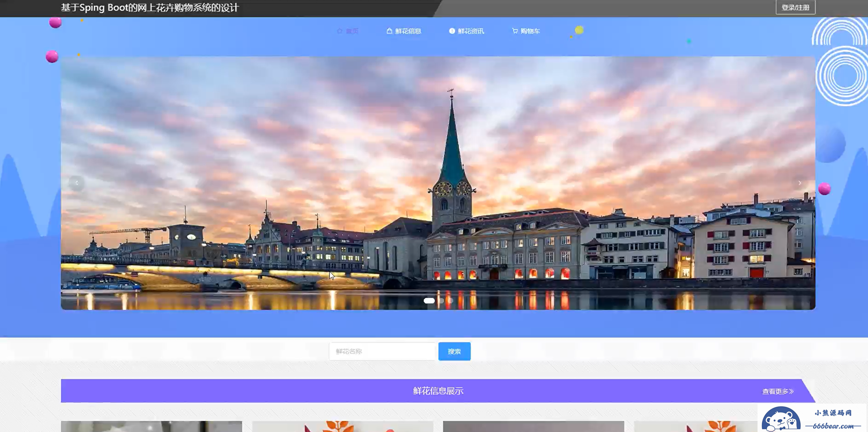Go to the 首页 menu item
The width and height of the screenshot is (868, 432).
[352, 31]
